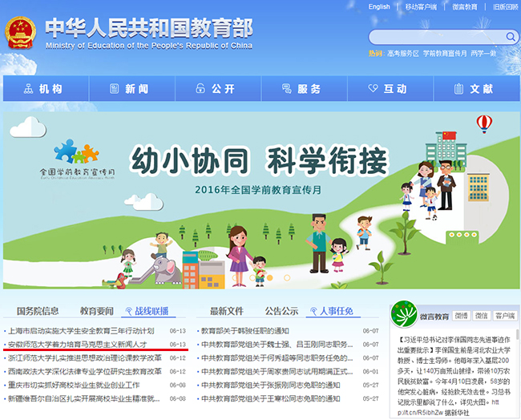521x420 pixels.
Task: Click the 公开 unlocked padlock icon
Action: coord(198,89)
